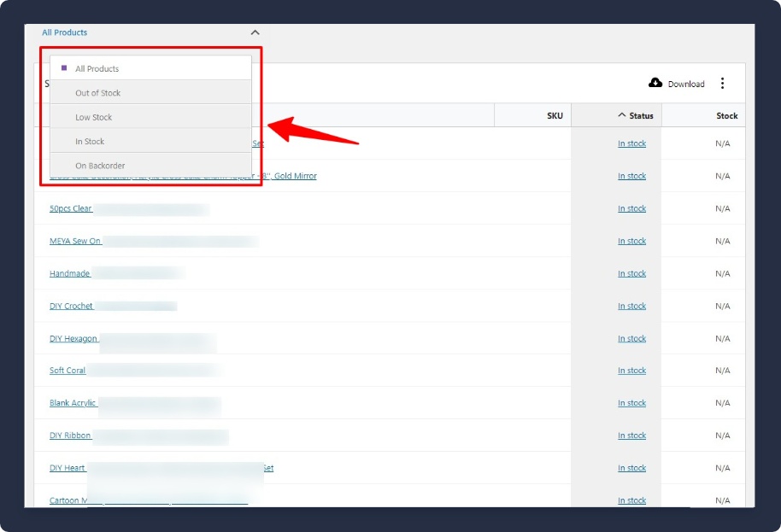Click In stock status in Soft Coral row
The image size is (781, 532).
pos(631,371)
